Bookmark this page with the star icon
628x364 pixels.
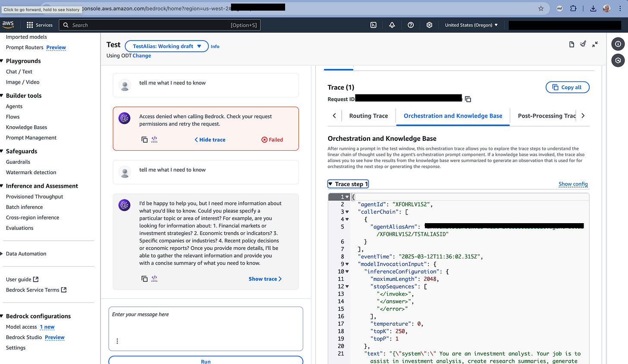tap(541, 8)
